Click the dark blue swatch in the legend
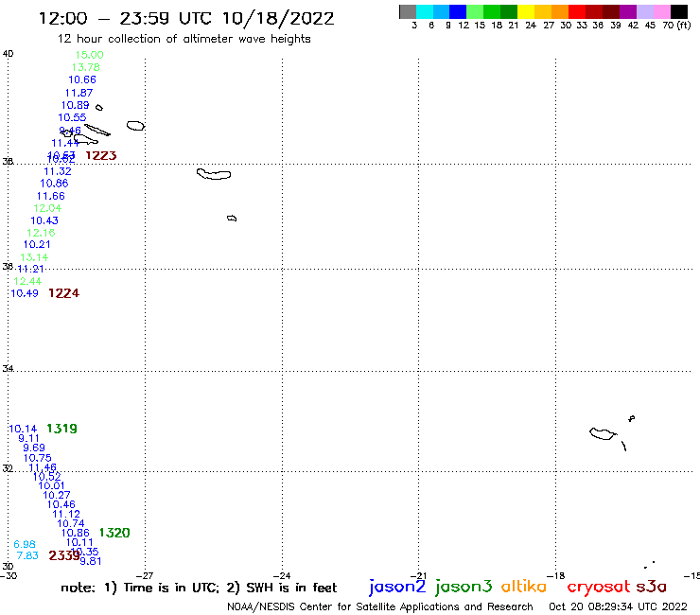The height and width of the screenshot is (615, 700). (x=458, y=11)
